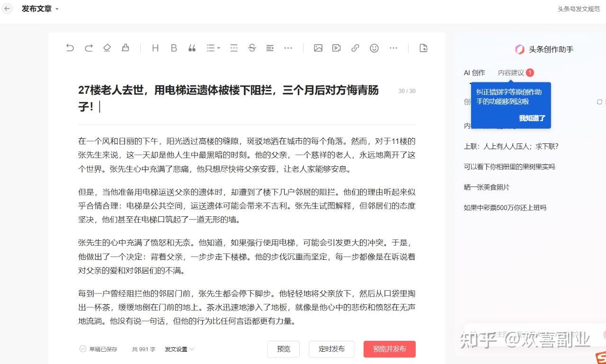Open the 发布文章 dropdown
The width and height of the screenshot is (606, 364).
pyautogui.click(x=40, y=9)
